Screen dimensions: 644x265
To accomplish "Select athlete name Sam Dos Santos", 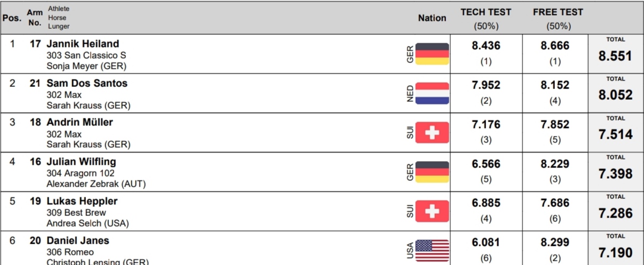I will [87, 83].
